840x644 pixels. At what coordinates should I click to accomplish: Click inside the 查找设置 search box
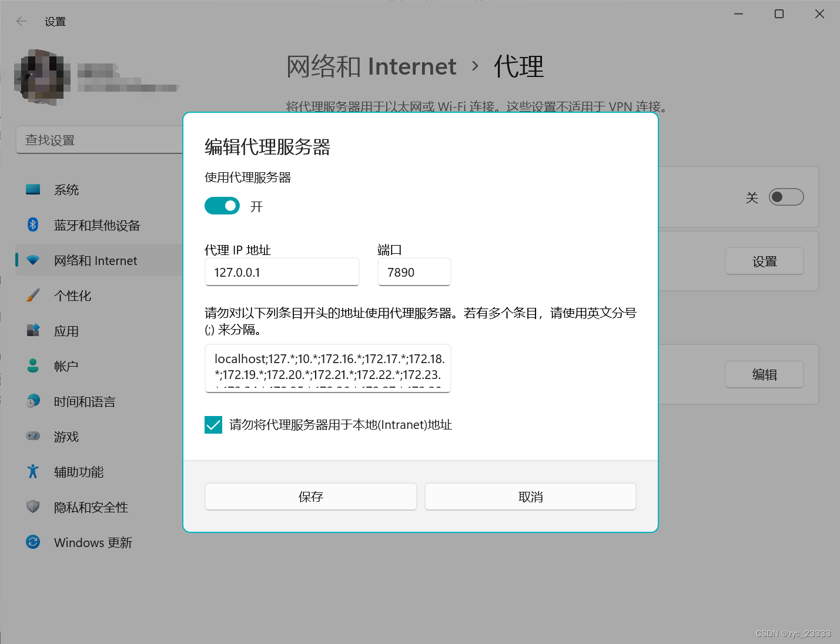[99, 140]
